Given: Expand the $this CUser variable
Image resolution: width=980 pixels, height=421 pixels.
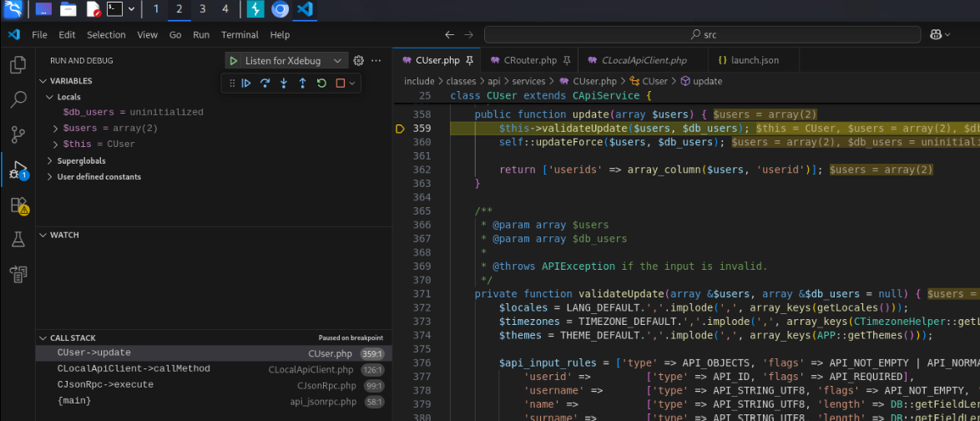Looking at the screenshot, I should click(x=56, y=144).
